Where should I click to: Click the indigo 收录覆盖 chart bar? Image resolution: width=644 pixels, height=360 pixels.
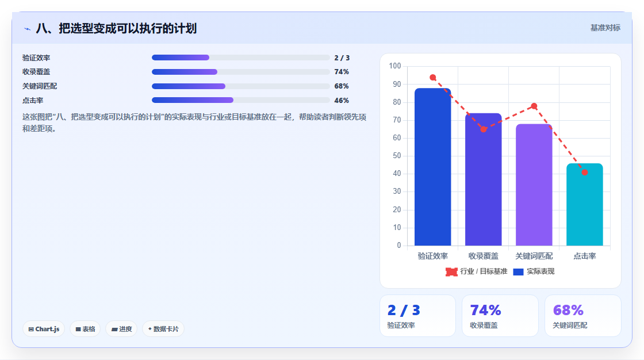[x=484, y=179]
